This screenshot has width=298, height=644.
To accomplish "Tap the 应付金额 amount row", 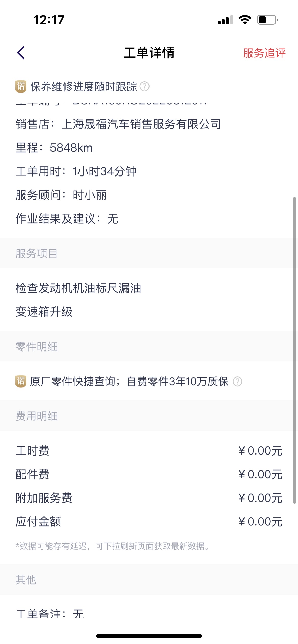I will click(149, 522).
